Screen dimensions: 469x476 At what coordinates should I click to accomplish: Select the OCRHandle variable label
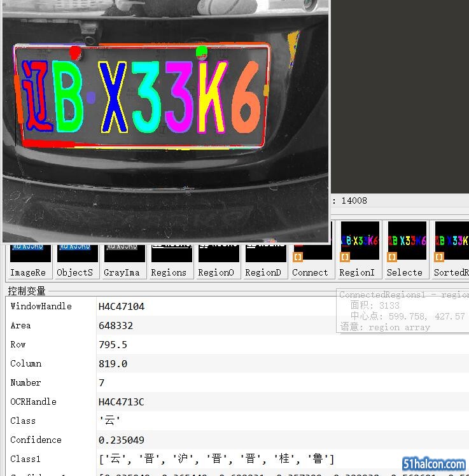33,402
